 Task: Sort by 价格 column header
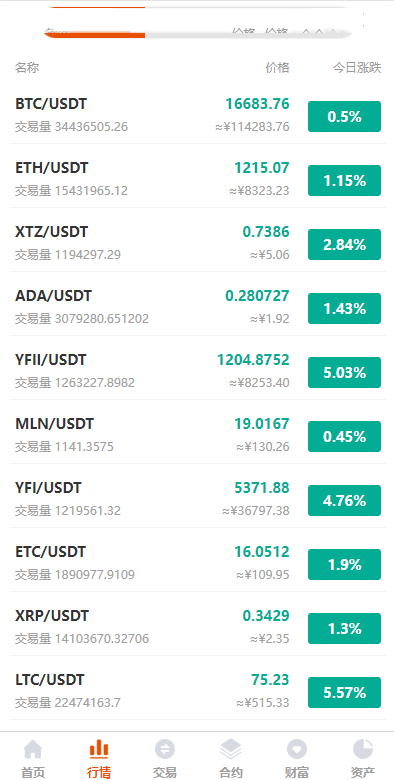[x=277, y=68]
